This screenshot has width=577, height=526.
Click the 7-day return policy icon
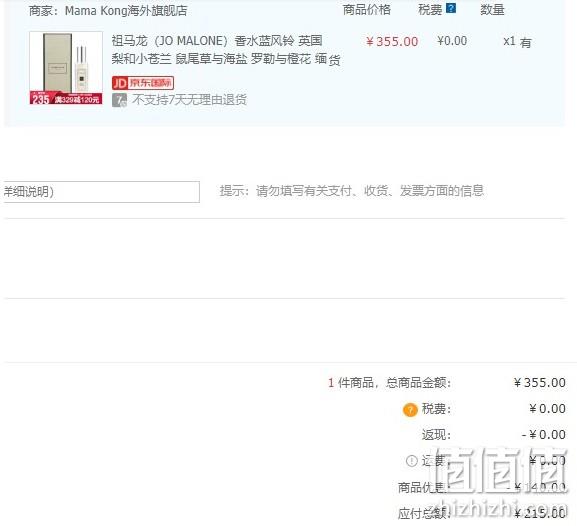click(119, 100)
